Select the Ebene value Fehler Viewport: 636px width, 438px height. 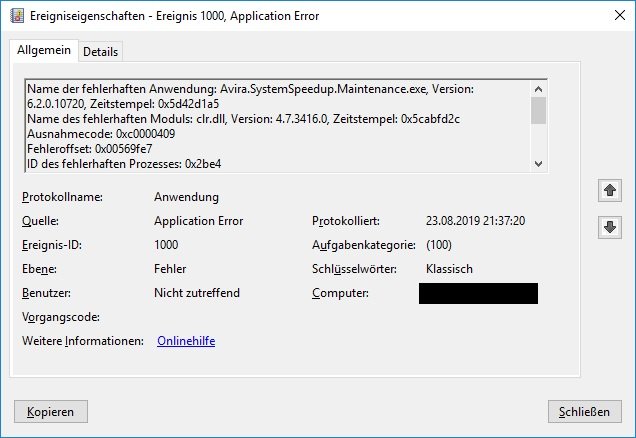[170, 269]
